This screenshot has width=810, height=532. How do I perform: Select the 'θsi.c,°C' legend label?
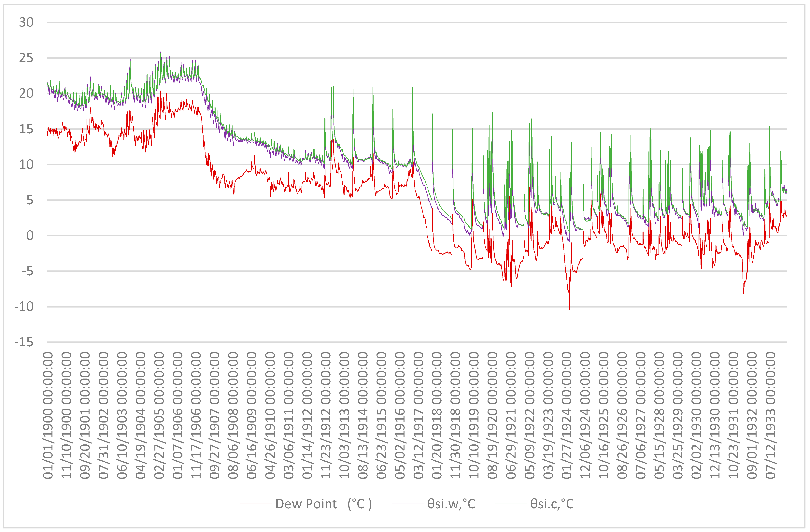click(552, 504)
